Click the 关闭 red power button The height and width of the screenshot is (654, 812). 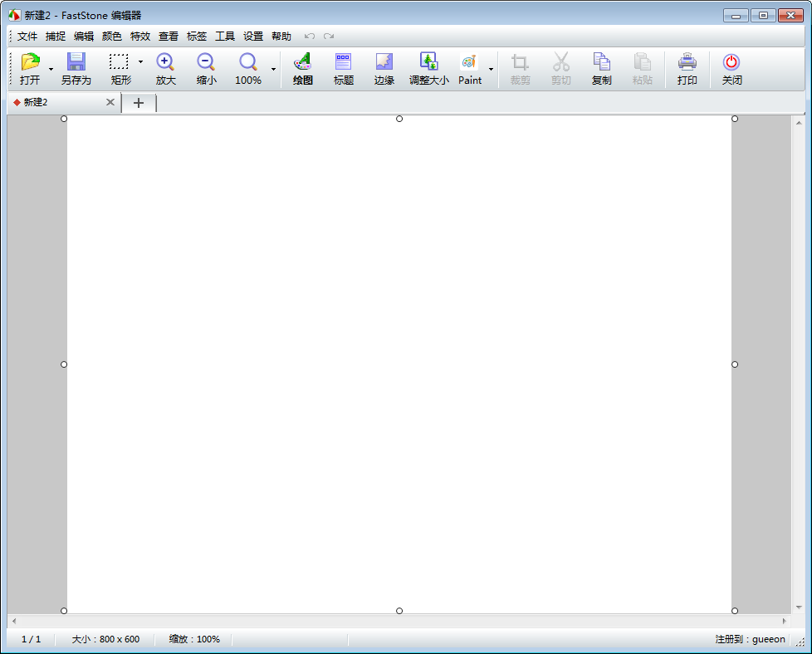(731, 62)
